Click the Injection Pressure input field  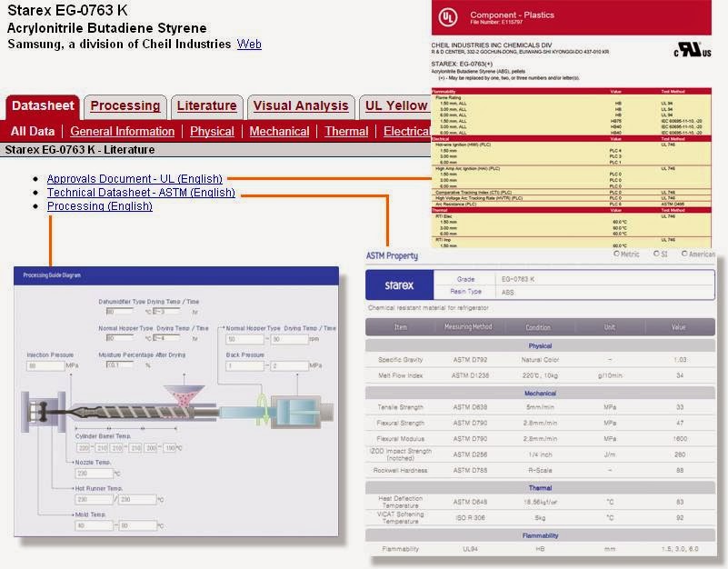[x=45, y=366]
